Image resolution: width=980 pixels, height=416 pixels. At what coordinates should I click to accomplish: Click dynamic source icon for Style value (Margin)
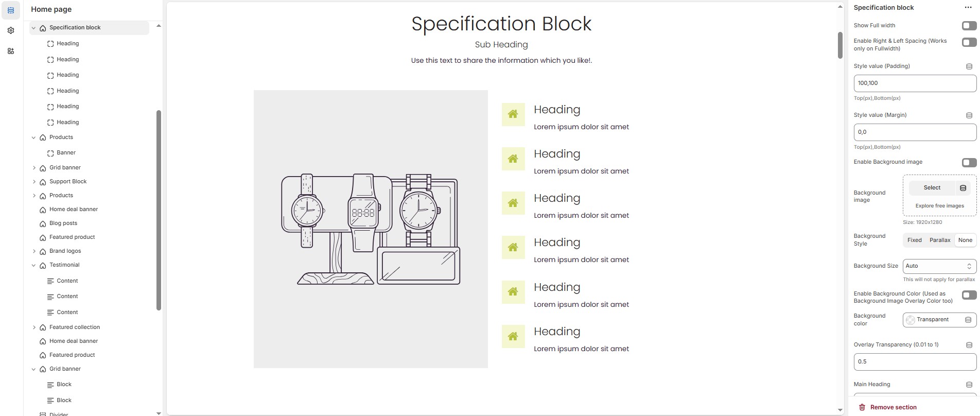point(969,115)
